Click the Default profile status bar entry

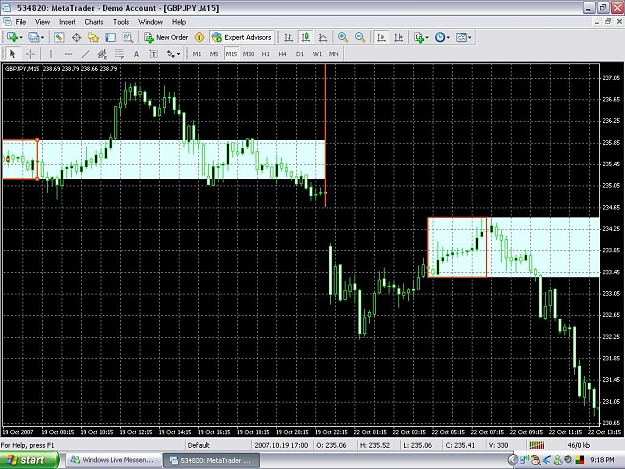[199, 445]
